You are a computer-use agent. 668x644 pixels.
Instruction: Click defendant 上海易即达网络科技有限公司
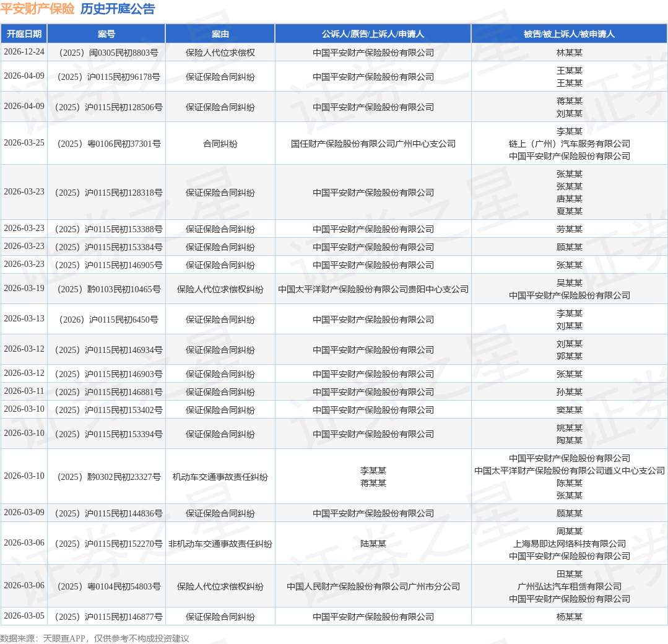click(x=569, y=544)
